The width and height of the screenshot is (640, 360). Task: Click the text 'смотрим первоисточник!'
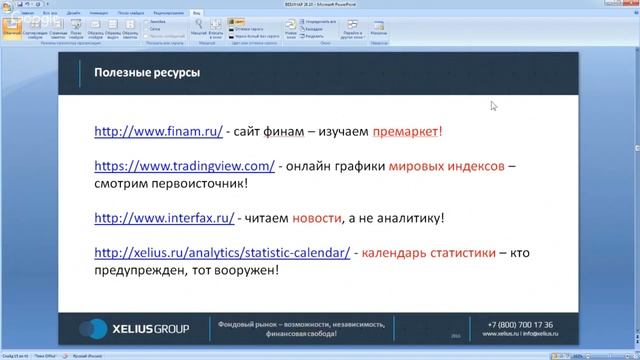pos(171,183)
